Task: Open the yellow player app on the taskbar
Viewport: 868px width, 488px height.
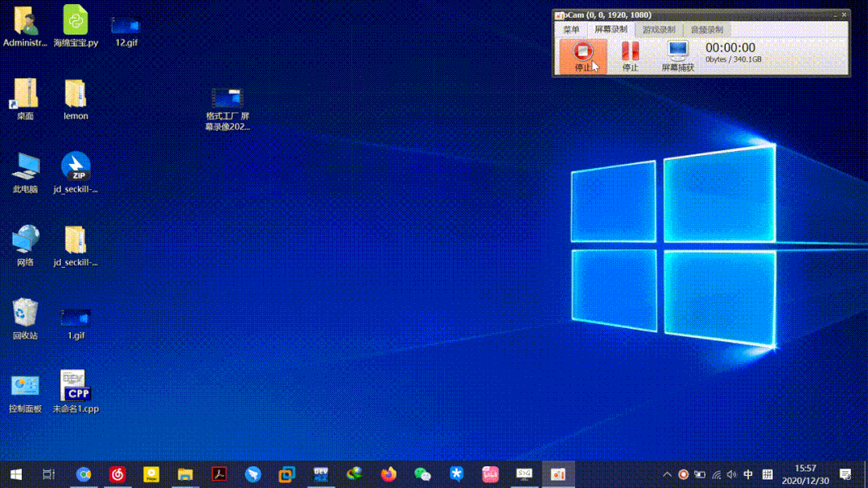Action: [x=151, y=474]
